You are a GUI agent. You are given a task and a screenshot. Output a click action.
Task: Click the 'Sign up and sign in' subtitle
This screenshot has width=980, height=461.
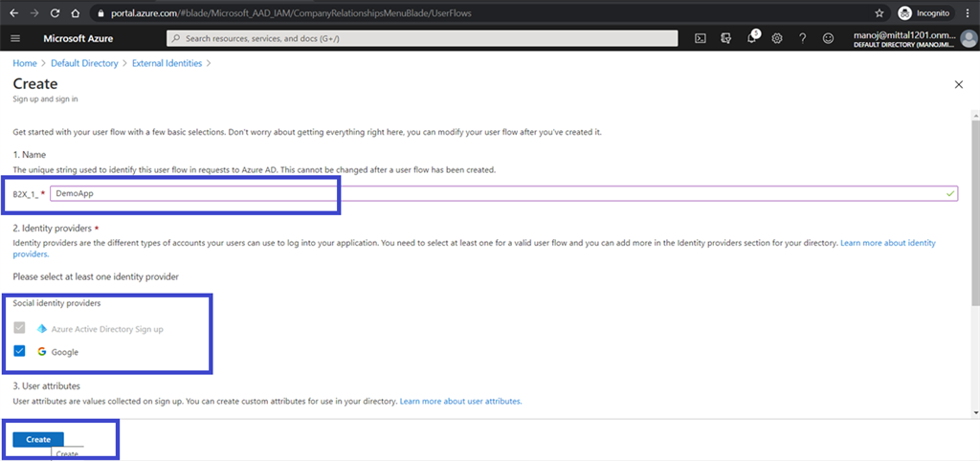coord(45,99)
